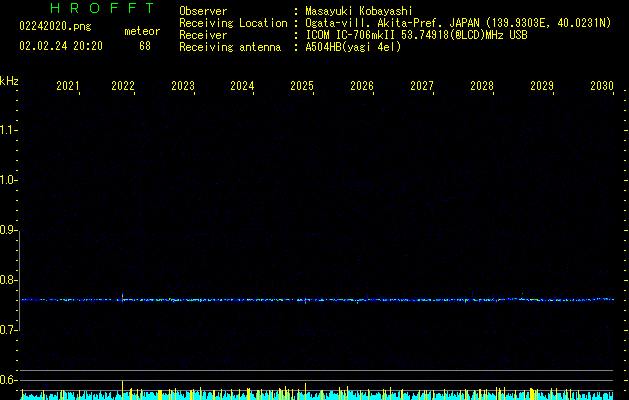Click the 'Receiving antenna' label
This screenshot has height=400, width=629.
[230, 47]
